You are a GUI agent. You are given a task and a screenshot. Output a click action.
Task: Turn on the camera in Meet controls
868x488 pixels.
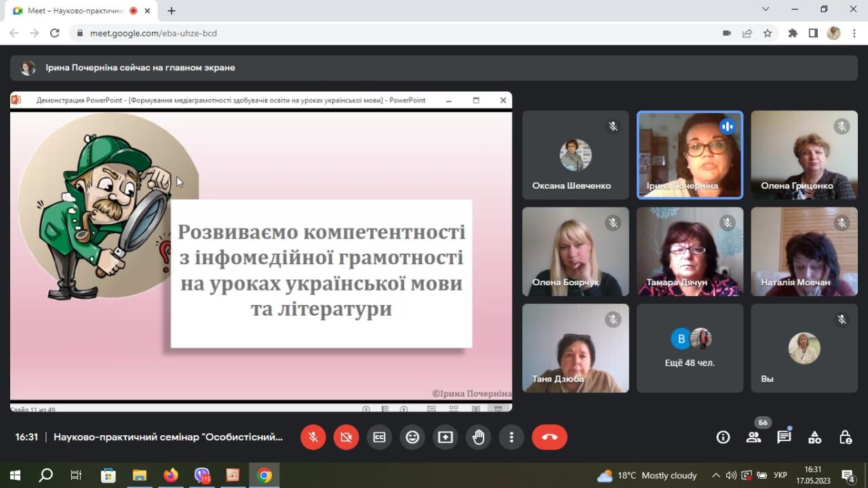tap(346, 437)
